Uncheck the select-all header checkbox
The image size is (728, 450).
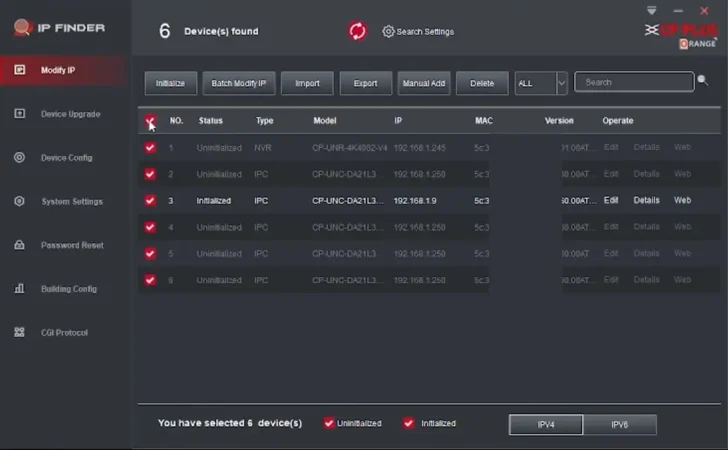pos(150,121)
